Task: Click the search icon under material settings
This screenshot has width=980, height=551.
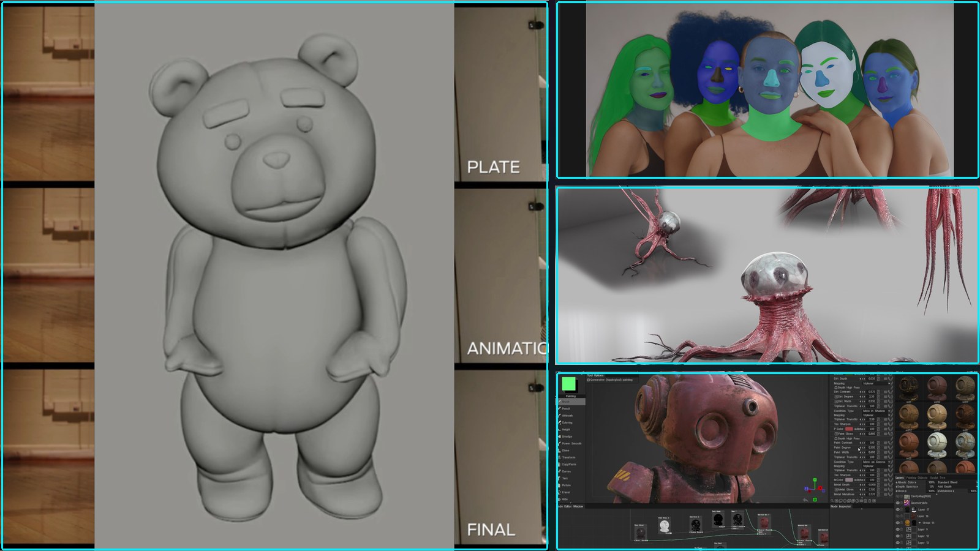Action: coord(832,501)
